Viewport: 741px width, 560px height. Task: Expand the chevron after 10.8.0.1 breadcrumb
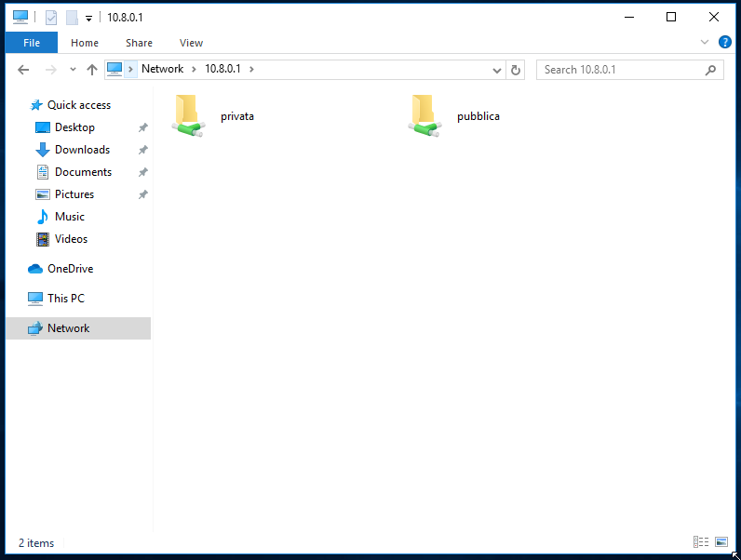(x=251, y=70)
